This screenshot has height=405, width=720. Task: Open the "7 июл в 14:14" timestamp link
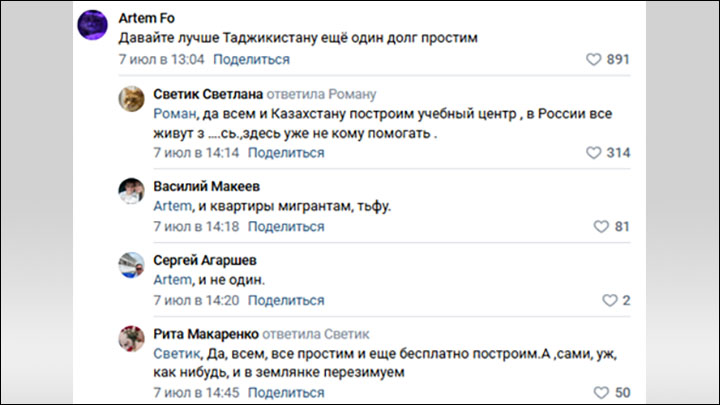tap(196, 153)
